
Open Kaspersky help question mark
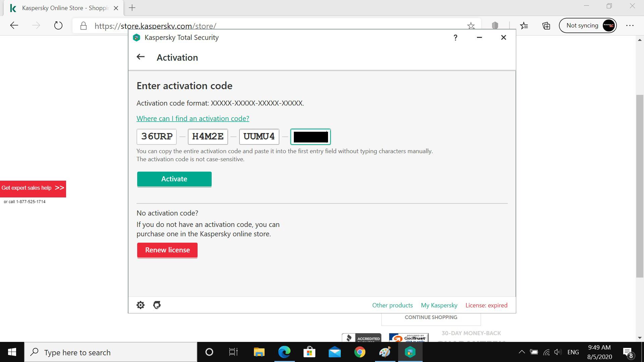[455, 38]
